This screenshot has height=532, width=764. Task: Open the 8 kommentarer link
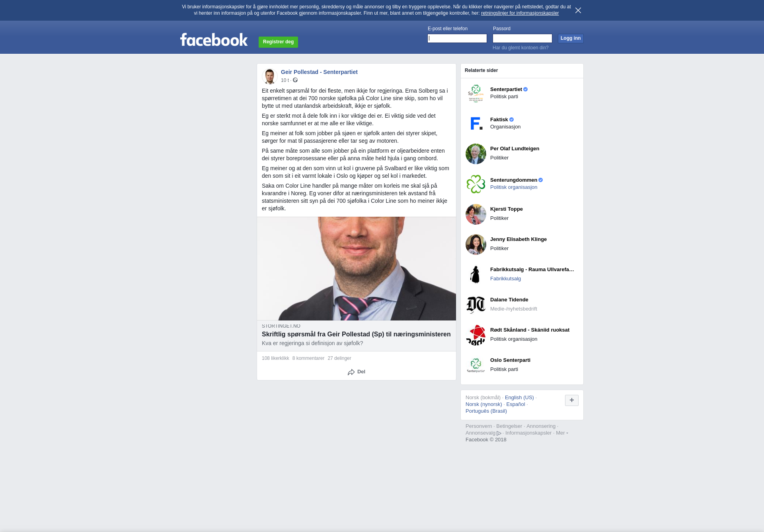point(308,358)
